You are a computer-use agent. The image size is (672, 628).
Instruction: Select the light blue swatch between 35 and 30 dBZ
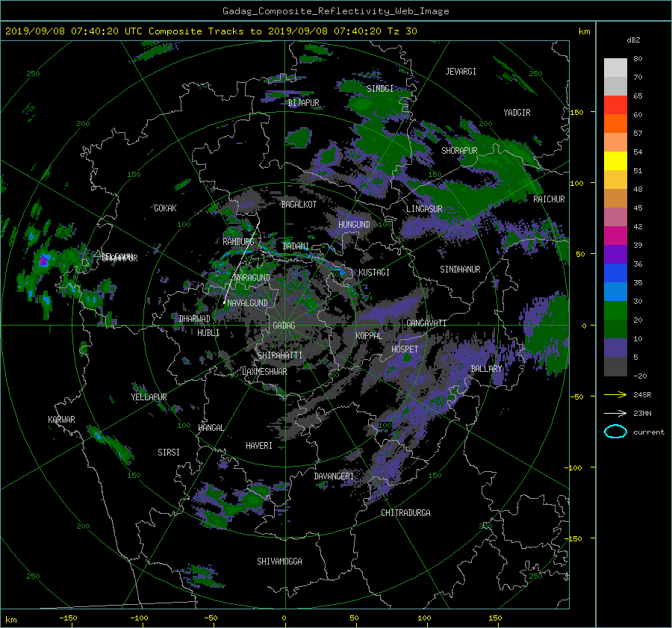click(615, 291)
